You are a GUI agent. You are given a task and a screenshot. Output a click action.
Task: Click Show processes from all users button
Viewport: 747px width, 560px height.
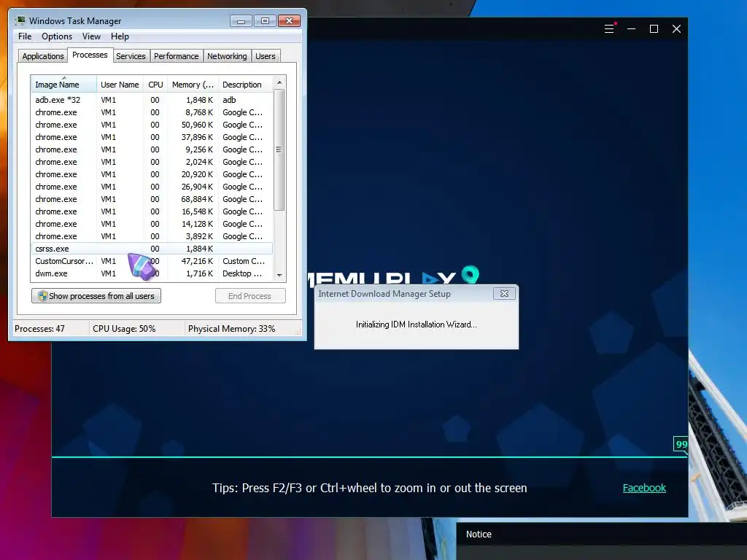96,296
